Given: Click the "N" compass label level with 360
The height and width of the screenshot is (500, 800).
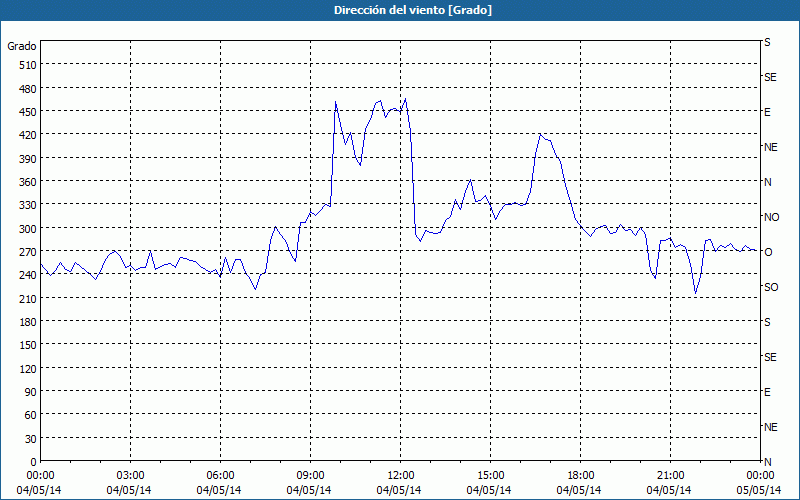Looking at the screenshot, I should pos(768,182).
